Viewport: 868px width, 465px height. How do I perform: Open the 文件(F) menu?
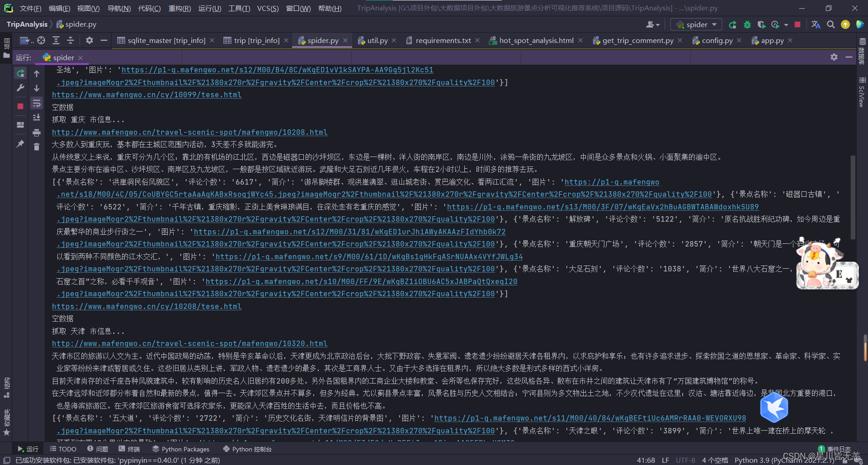click(x=30, y=8)
